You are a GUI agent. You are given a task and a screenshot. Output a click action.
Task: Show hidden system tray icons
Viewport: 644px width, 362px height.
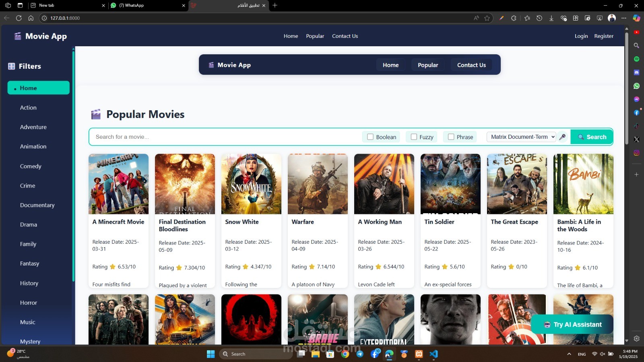(569, 354)
